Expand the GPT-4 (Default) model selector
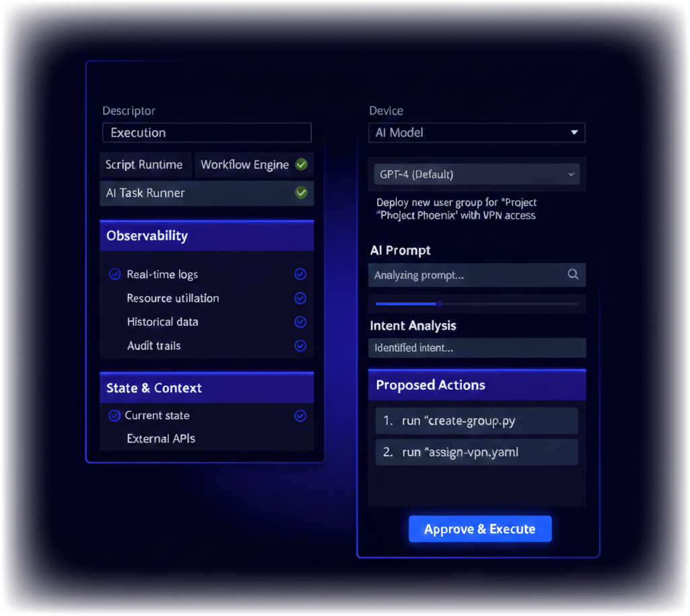This screenshot has height=616, width=690. pos(477,174)
